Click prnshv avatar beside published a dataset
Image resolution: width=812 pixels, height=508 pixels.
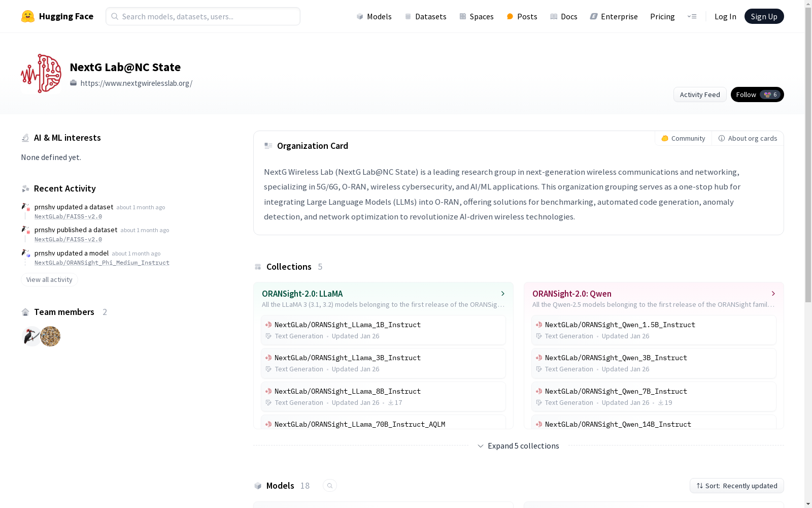click(25, 230)
